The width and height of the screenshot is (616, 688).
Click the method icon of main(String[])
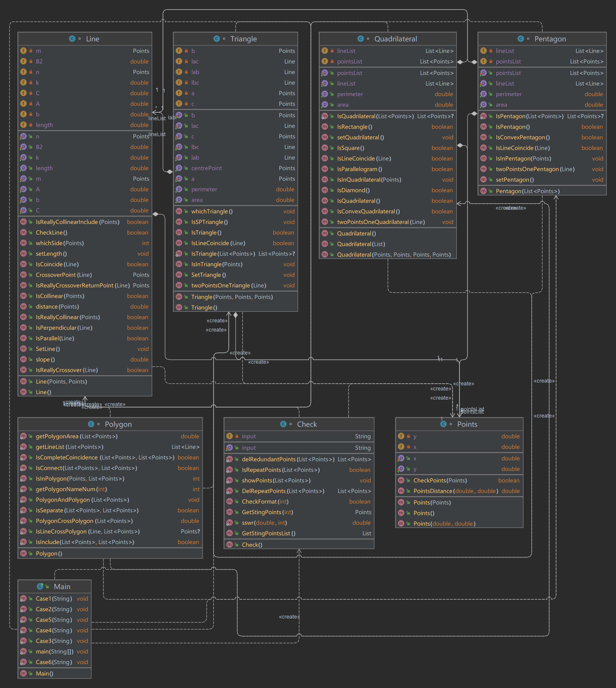(23, 651)
